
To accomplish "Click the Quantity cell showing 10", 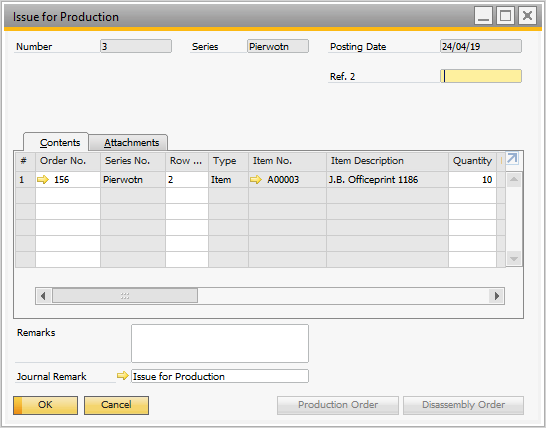I will (473, 180).
